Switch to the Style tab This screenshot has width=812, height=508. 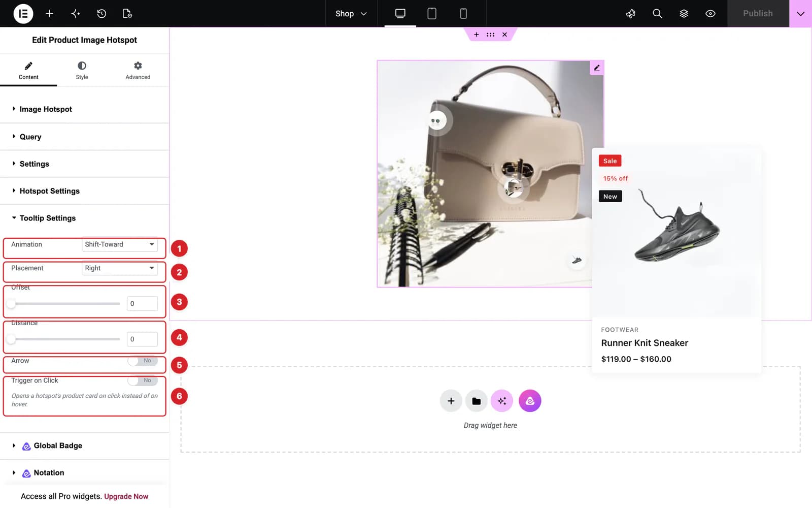click(82, 71)
